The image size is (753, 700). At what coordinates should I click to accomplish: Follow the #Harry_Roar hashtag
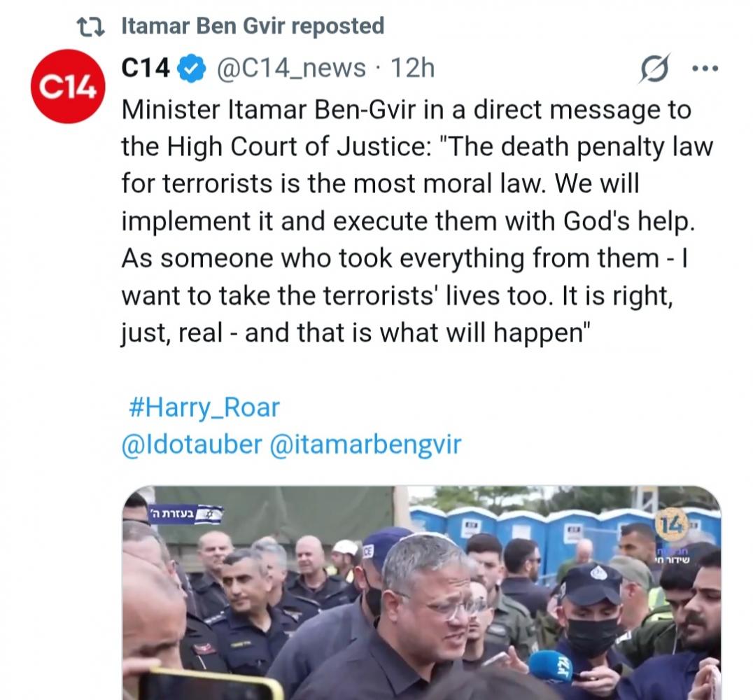click(204, 408)
